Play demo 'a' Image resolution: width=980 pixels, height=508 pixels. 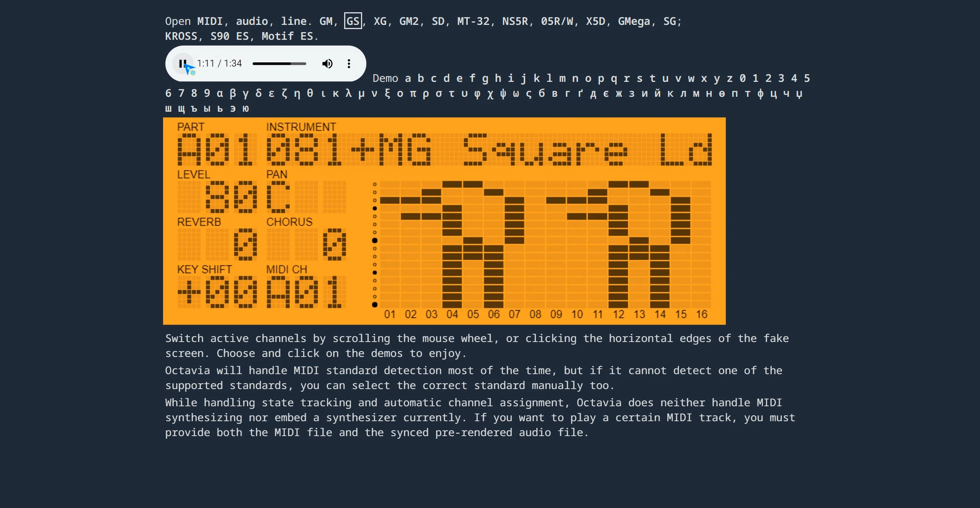click(x=408, y=78)
